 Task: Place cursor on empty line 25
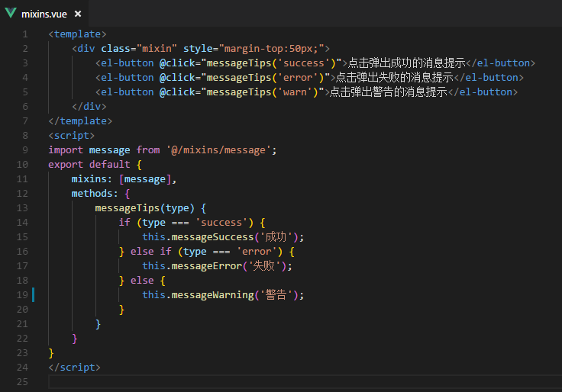click(x=305, y=382)
